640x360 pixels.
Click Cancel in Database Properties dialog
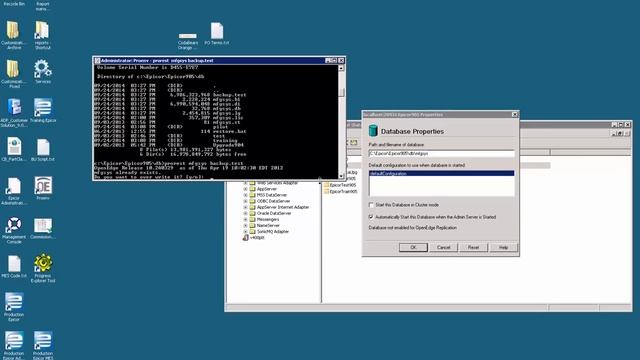[x=443, y=247]
